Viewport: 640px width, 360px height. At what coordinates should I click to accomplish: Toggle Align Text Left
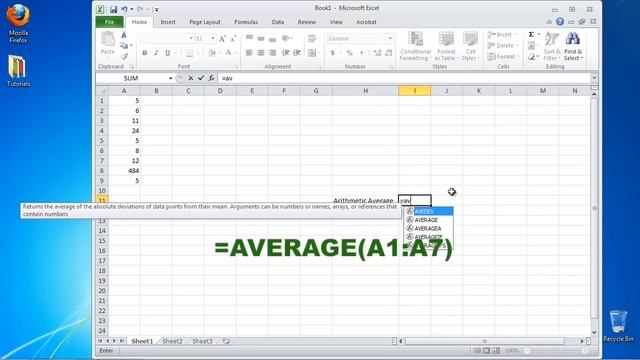(249, 53)
